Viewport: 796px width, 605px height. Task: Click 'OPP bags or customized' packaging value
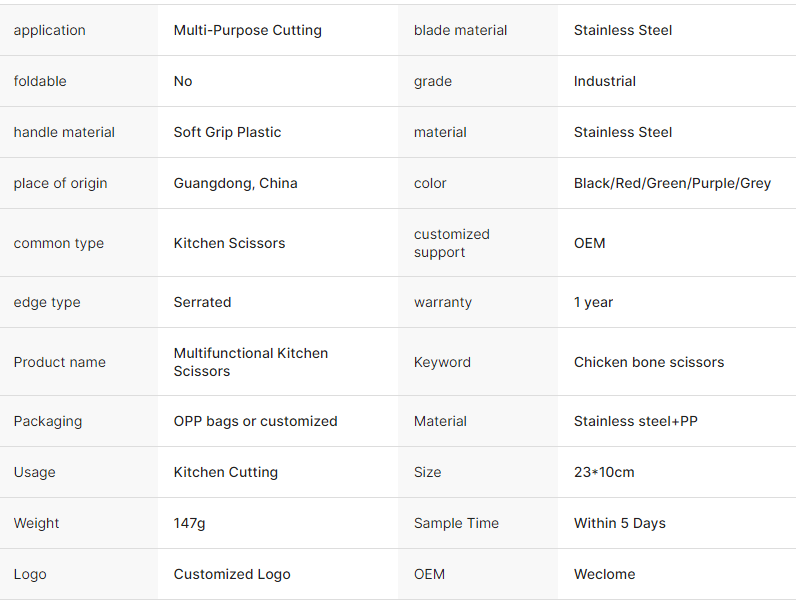click(x=255, y=421)
